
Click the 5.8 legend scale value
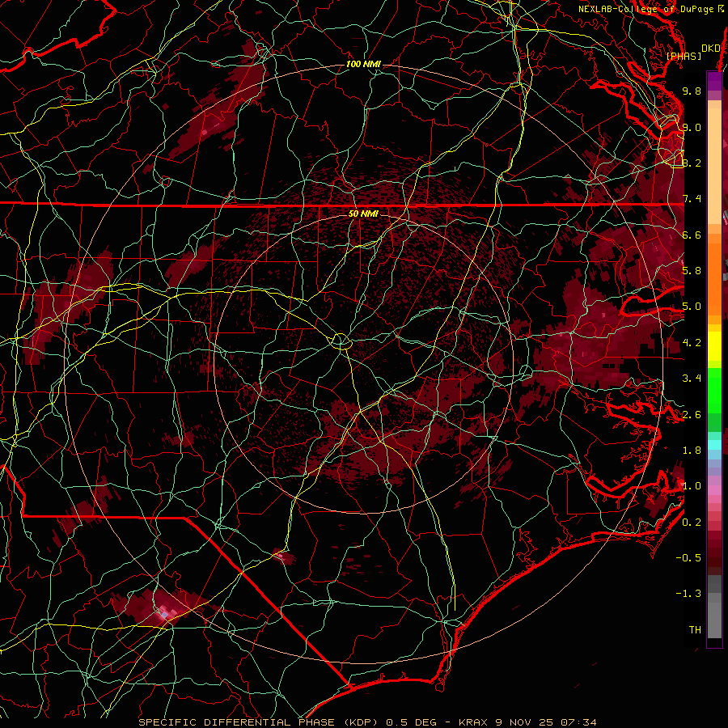pyautogui.click(x=692, y=271)
